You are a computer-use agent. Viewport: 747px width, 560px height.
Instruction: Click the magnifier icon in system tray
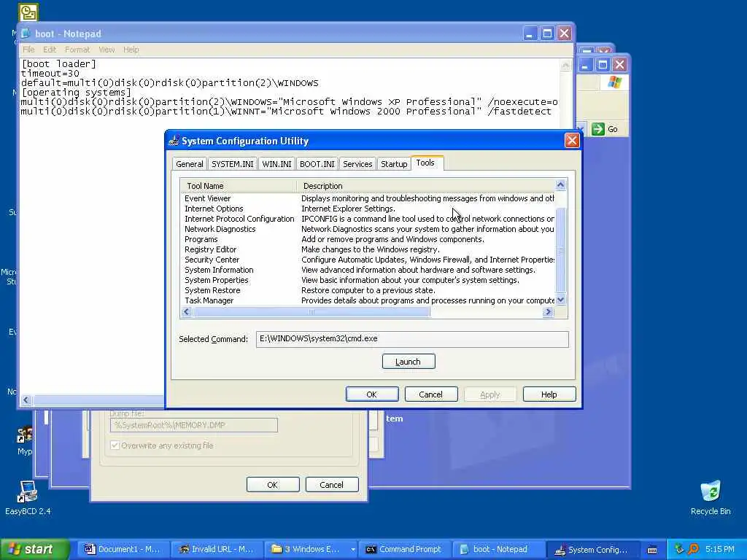coord(693,549)
